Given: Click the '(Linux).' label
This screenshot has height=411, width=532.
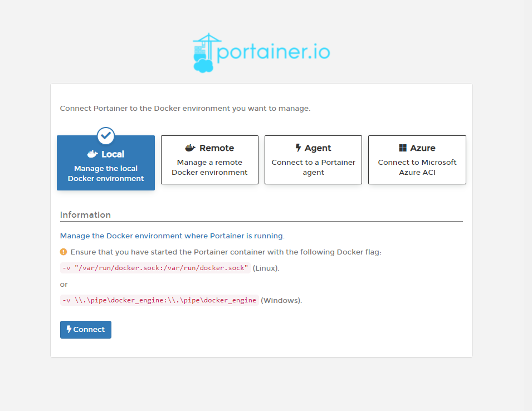Looking at the screenshot, I should coord(266,268).
